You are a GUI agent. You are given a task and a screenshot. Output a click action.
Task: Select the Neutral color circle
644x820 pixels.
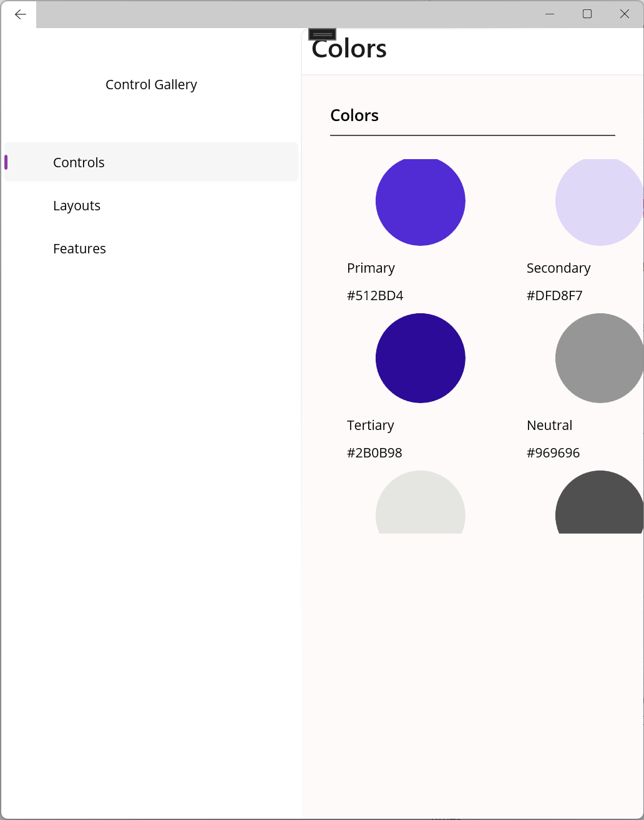[x=599, y=358]
